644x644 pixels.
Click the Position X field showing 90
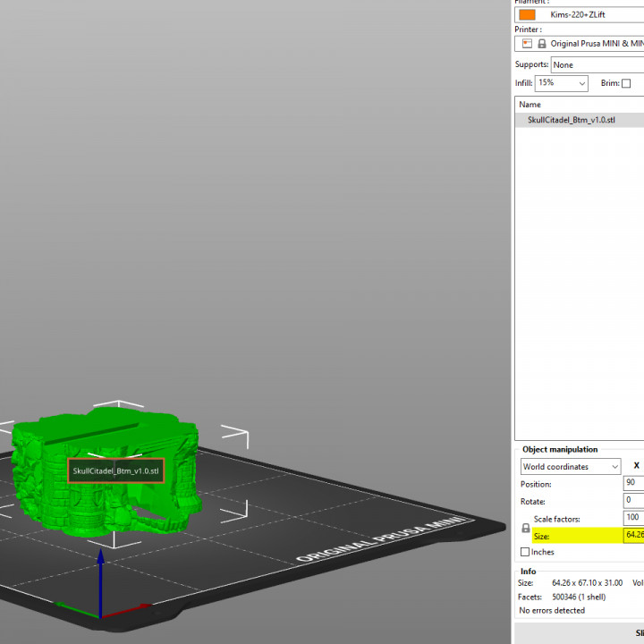634,483
